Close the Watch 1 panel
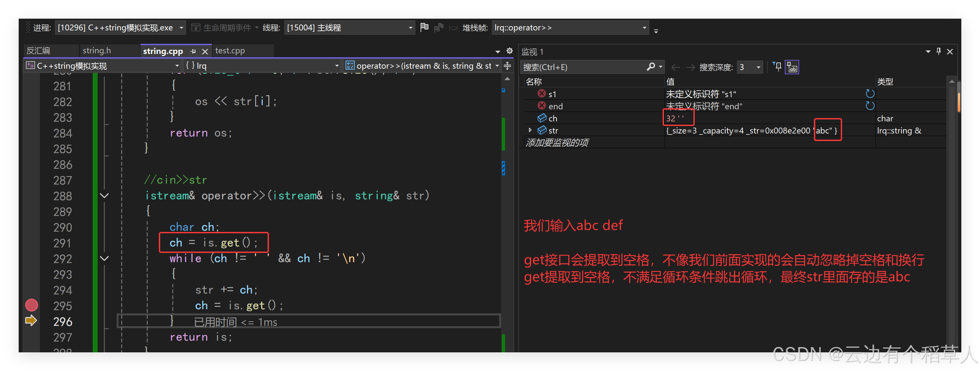Screen dimensions: 980x371 [x=950, y=52]
